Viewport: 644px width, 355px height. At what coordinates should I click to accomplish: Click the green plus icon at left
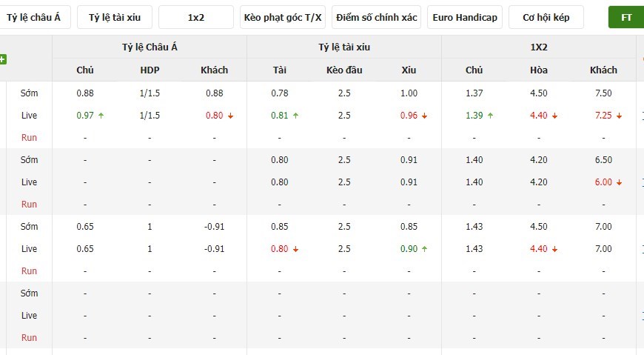point(2,59)
